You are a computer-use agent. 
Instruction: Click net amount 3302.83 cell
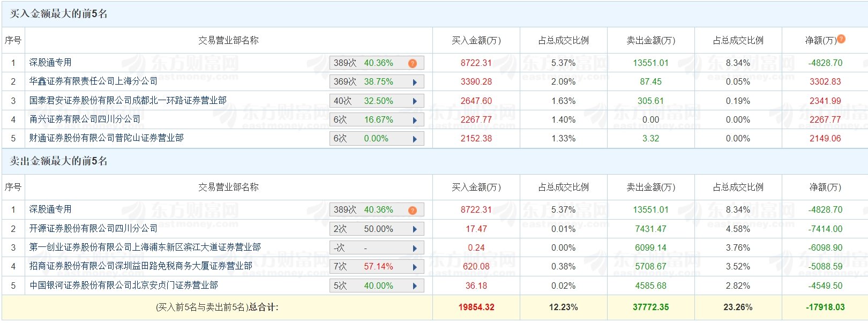(x=825, y=82)
